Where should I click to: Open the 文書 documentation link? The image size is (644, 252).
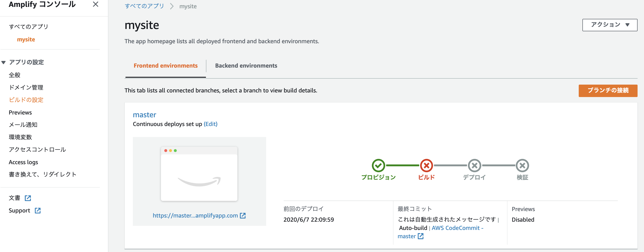click(x=14, y=198)
